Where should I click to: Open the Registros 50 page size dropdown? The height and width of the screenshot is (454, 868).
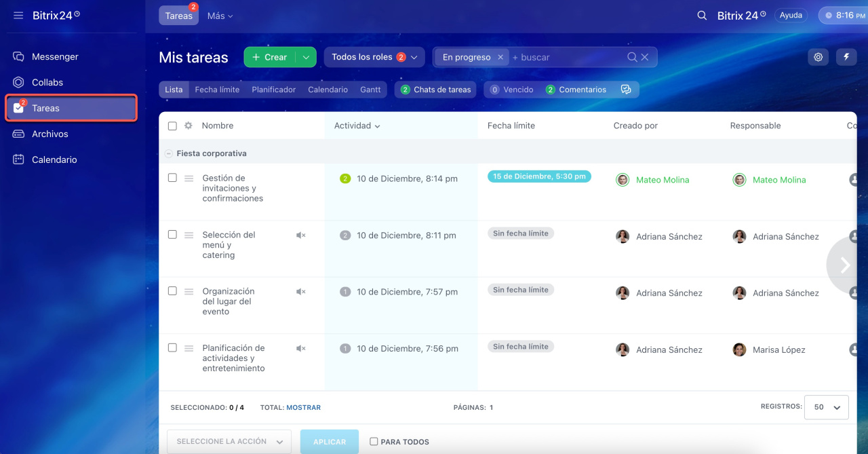(x=826, y=407)
